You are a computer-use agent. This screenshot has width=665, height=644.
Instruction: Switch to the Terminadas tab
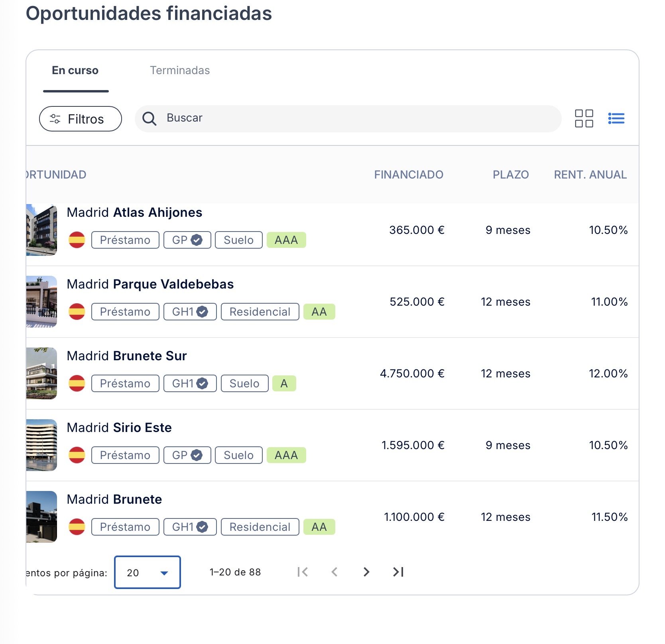pos(179,71)
